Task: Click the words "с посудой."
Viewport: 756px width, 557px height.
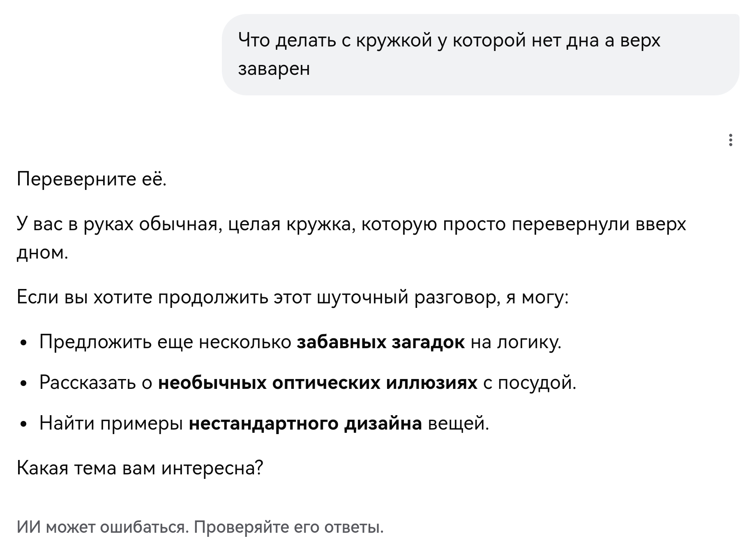Action: pyautogui.click(x=530, y=383)
